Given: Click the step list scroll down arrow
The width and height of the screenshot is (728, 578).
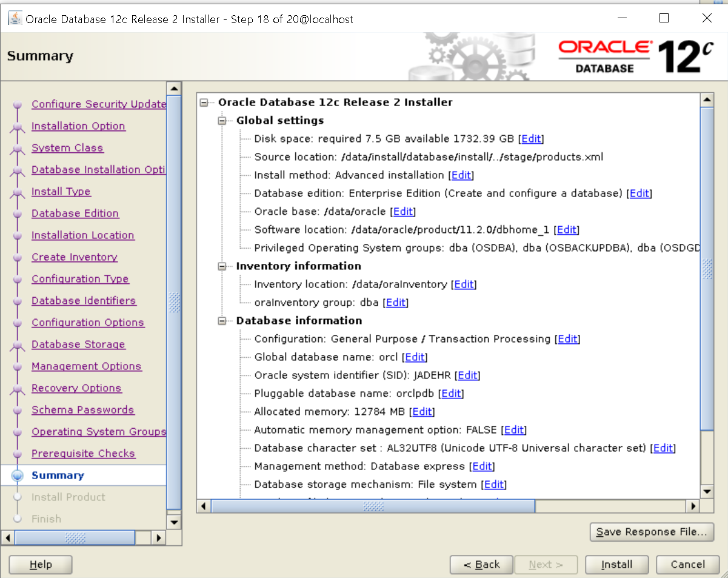Looking at the screenshot, I should tap(174, 522).
